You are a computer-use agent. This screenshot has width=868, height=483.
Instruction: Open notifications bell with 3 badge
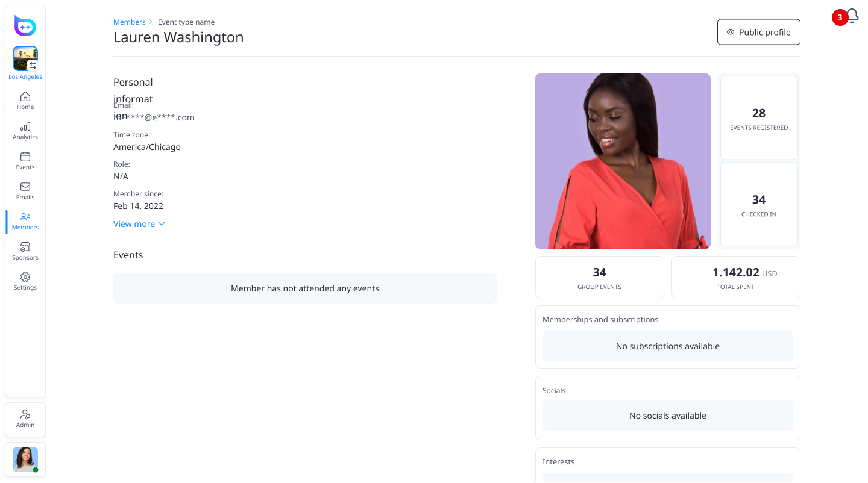click(851, 16)
